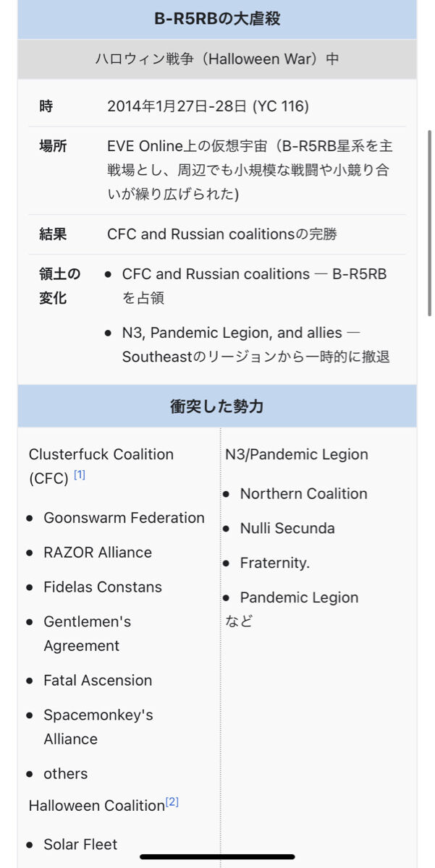
Task: Tap the 結果 row result text
Action: click(x=222, y=234)
